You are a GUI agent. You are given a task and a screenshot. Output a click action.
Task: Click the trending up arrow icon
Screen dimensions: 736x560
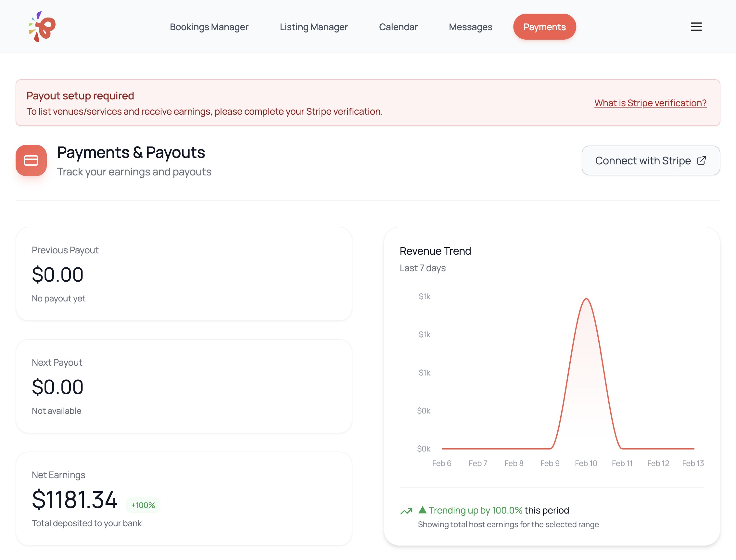(406, 511)
